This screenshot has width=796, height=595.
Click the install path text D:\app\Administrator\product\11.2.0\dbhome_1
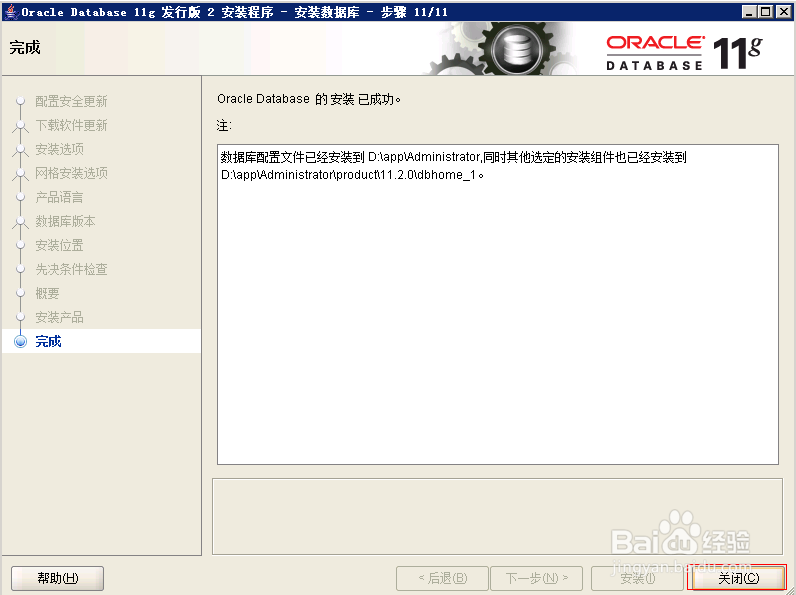pyautogui.click(x=349, y=175)
